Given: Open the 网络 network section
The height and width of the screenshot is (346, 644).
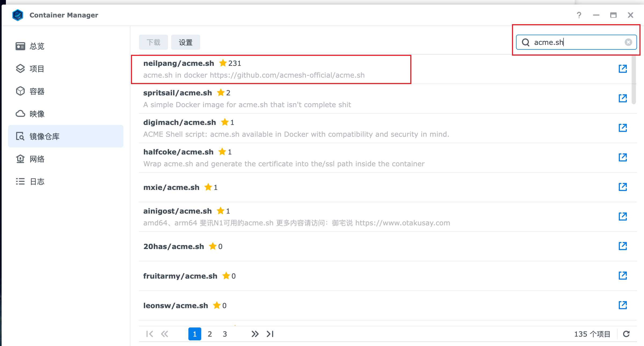Looking at the screenshot, I should (x=37, y=159).
